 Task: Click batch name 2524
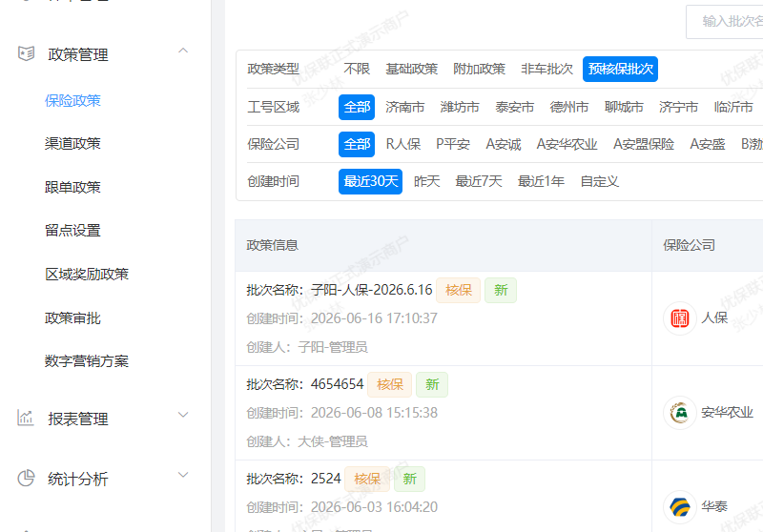pyautogui.click(x=326, y=479)
